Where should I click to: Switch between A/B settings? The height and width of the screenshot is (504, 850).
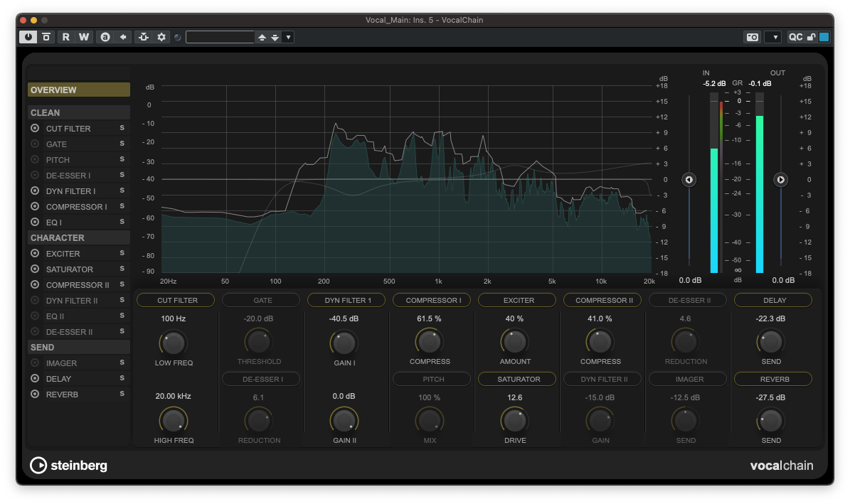coord(105,37)
